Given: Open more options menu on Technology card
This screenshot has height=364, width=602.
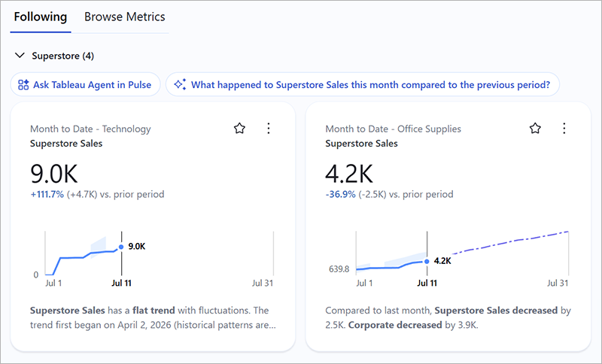Looking at the screenshot, I should tap(269, 128).
